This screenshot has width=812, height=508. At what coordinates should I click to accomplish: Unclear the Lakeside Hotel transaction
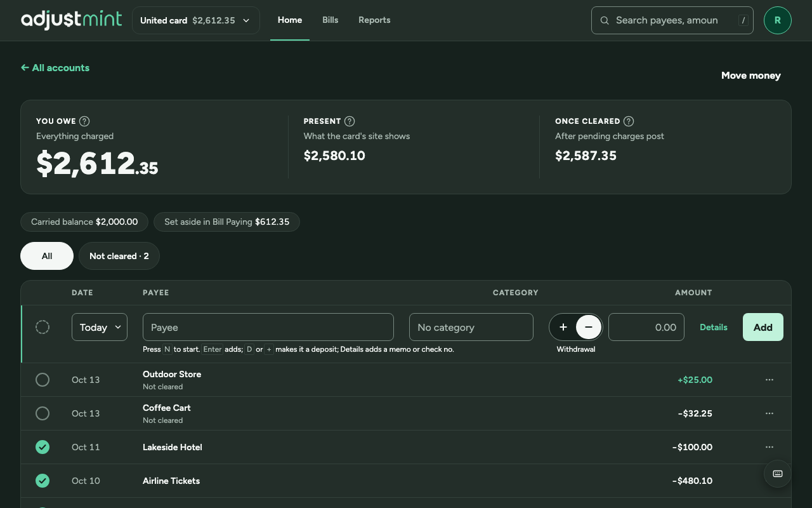pos(43,447)
